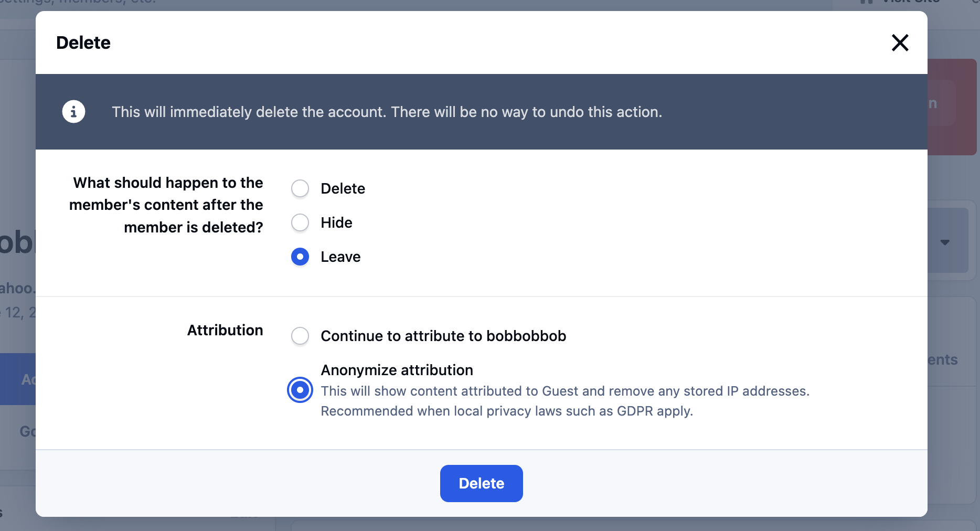Click the 'Leave' option label text
Image resolution: width=980 pixels, height=531 pixels.
340,257
